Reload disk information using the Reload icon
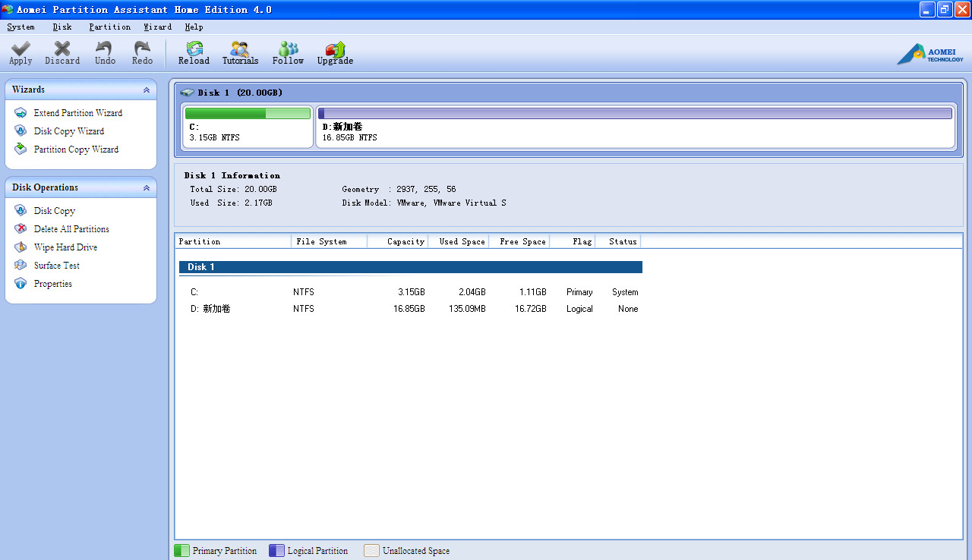Screen dimensions: 972x560 click(x=194, y=53)
